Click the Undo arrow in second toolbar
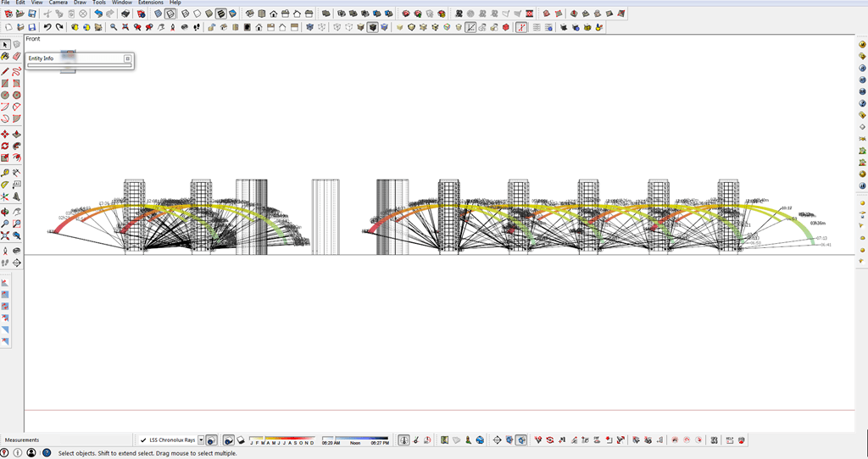This screenshot has width=868, height=459. click(x=47, y=27)
